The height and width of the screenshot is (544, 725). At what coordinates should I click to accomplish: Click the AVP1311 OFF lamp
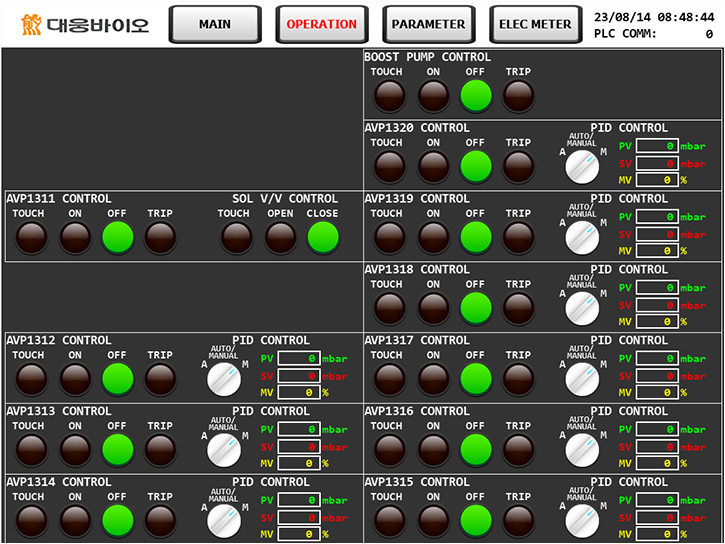[118, 238]
